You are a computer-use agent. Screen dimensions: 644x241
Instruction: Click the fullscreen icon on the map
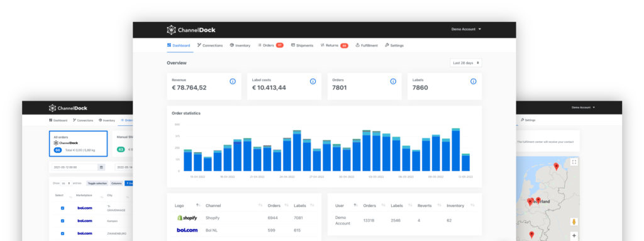pyautogui.click(x=574, y=162)
